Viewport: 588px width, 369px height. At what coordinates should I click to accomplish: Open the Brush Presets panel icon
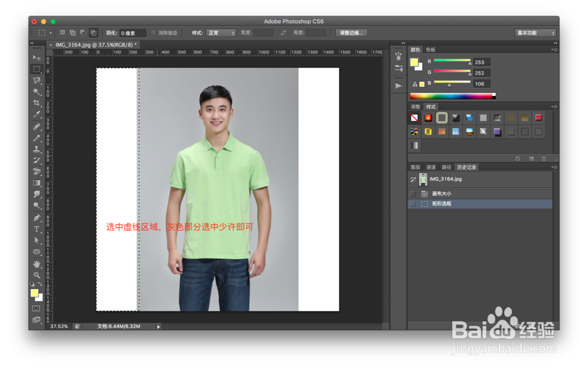(398, 56)
